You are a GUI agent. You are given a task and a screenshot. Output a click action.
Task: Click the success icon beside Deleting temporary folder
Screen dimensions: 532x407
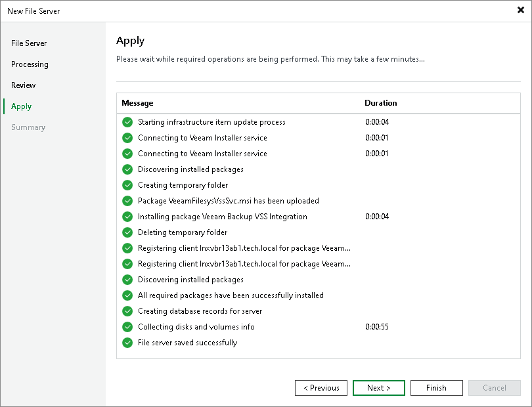coord(127,232)
